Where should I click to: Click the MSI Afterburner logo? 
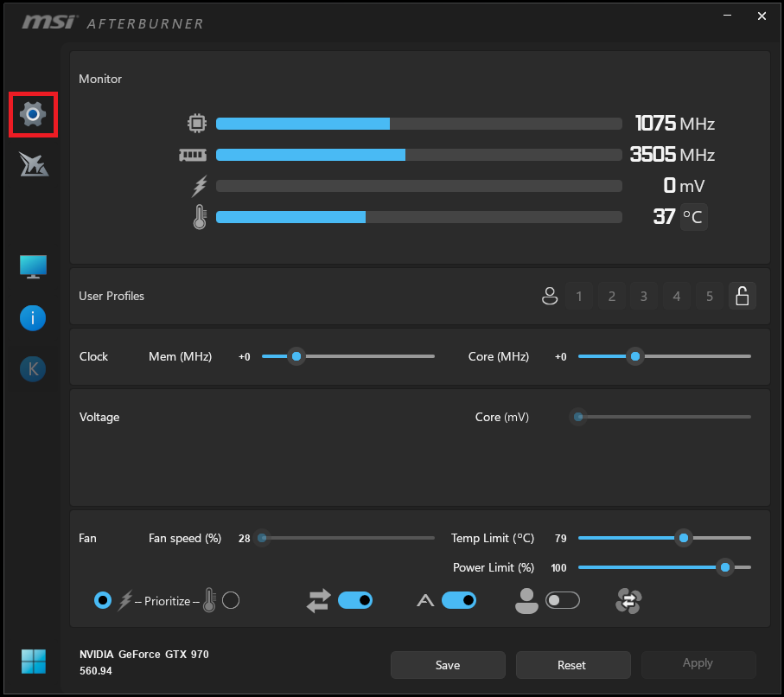tap(112, 22)
